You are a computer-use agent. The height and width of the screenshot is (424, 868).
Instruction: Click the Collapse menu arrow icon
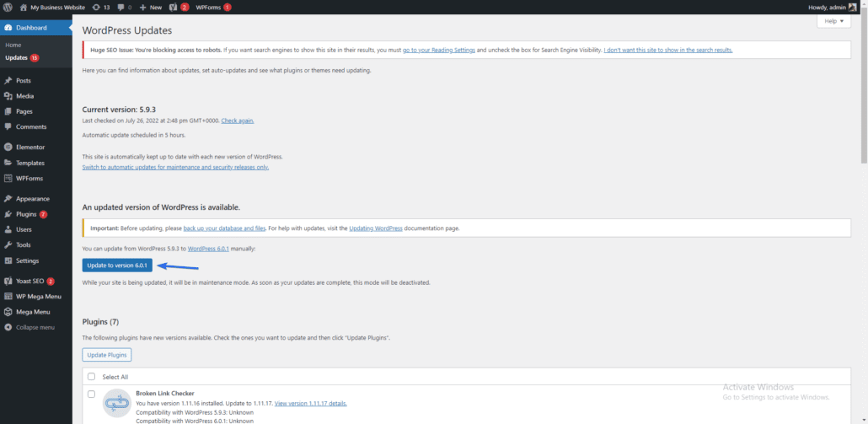click(8, 327)
